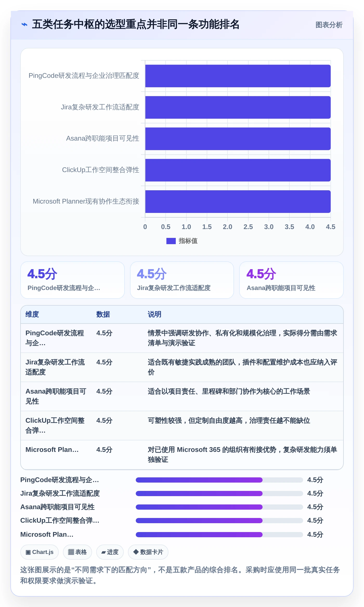Click the 维度 table column header

point(32,314)
